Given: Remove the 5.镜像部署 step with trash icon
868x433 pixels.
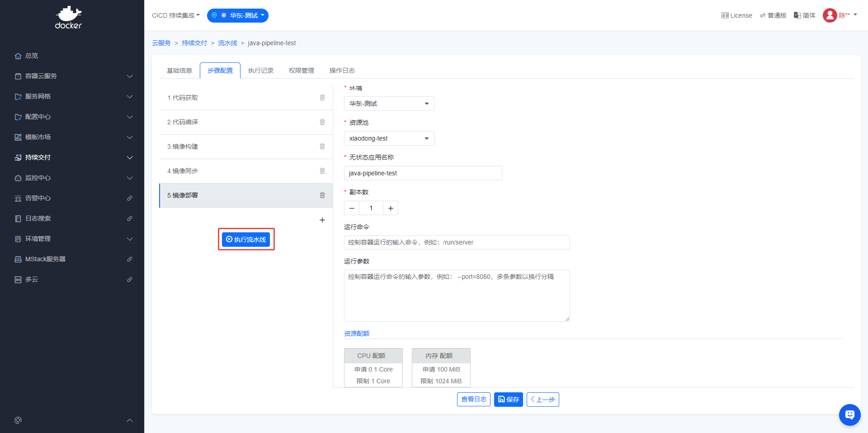Looking at the screenshot, I should 322,195.
